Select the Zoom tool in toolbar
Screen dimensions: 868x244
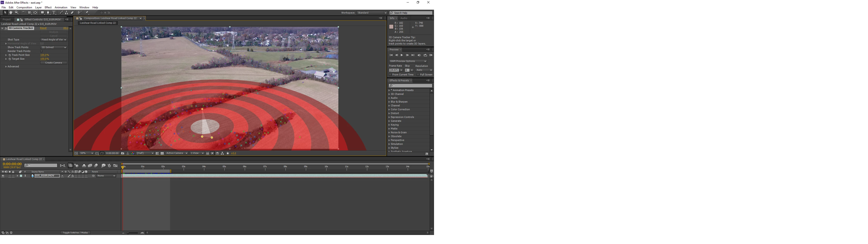17,12
